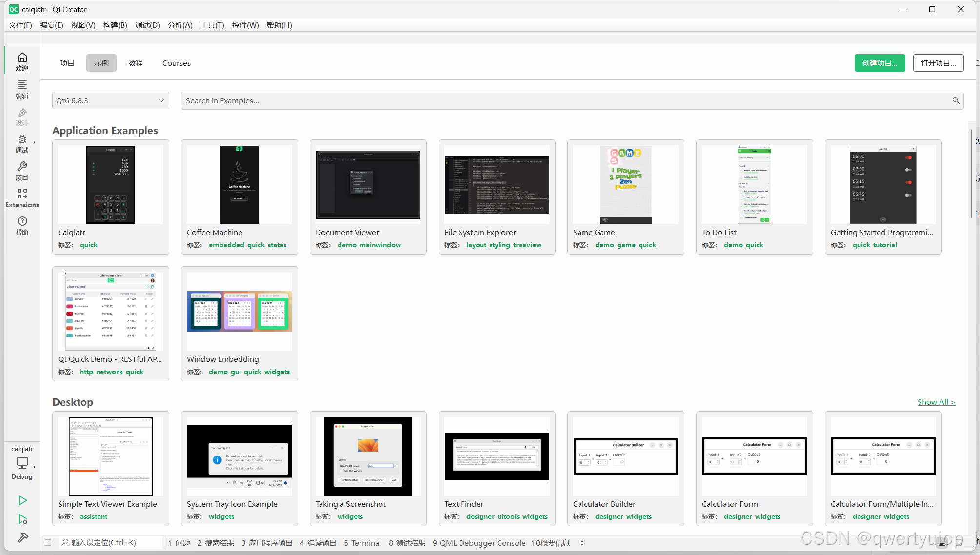
Task: Click the tutorial tag on Getting Started
Action: click(885, 245)
